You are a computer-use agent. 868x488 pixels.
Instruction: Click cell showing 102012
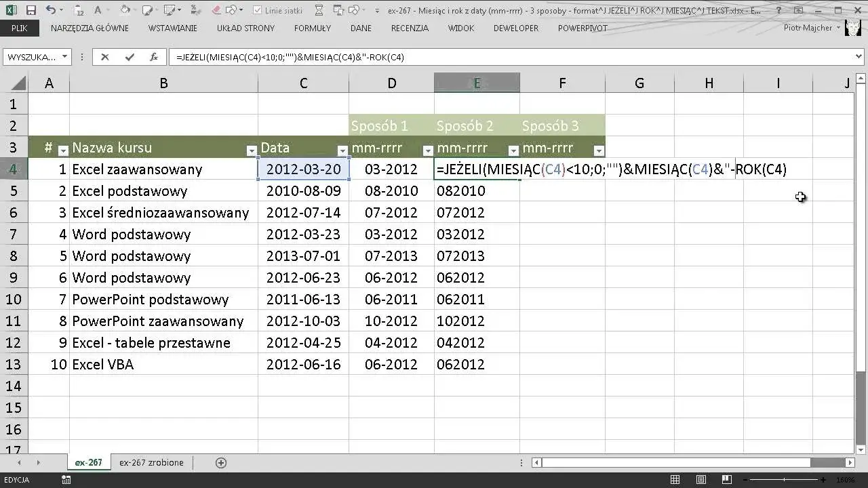click(x=477, y=321)
